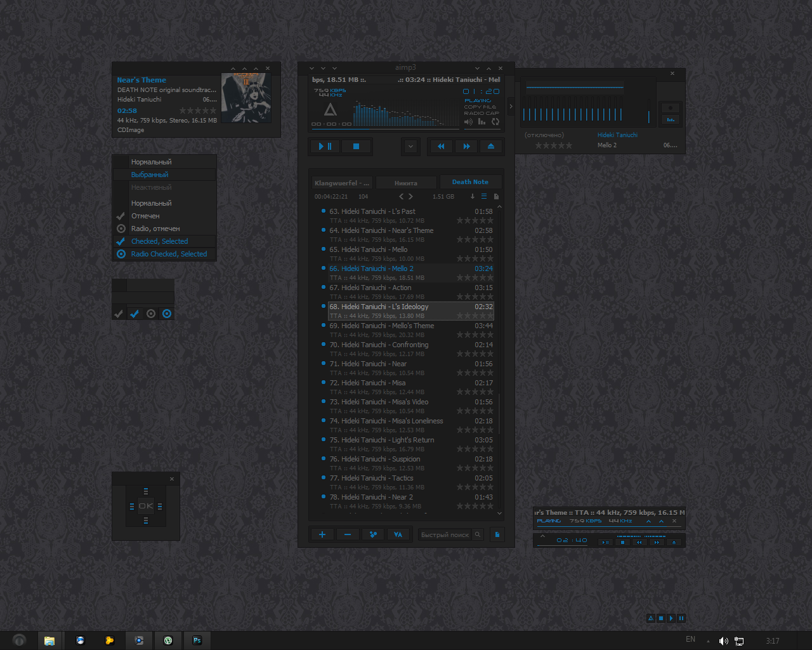This screenshot has height=650, width=812.
Task: Click the blue radio circle in glyph strip
Action: (167, 314)
